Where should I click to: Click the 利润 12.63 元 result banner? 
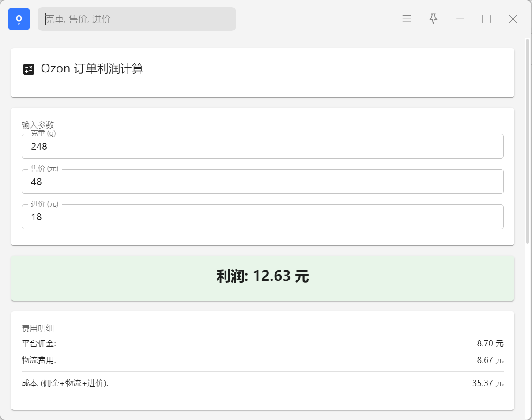click(x=262, y=277)
